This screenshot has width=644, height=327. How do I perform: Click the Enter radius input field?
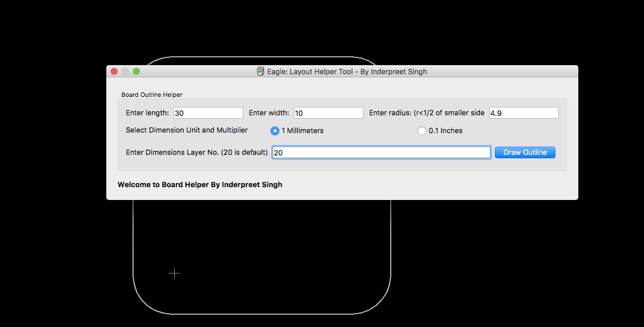[x=524, y=113]
